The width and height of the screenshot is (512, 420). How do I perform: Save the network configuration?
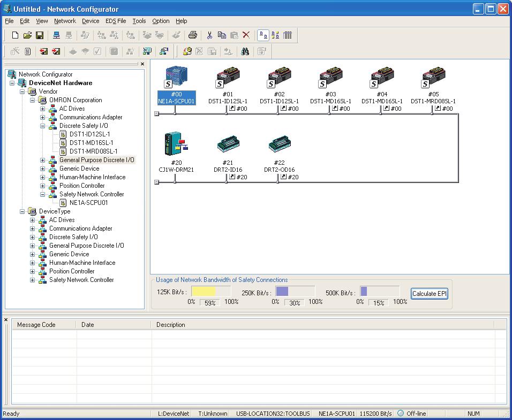click(x=40, y=35)
